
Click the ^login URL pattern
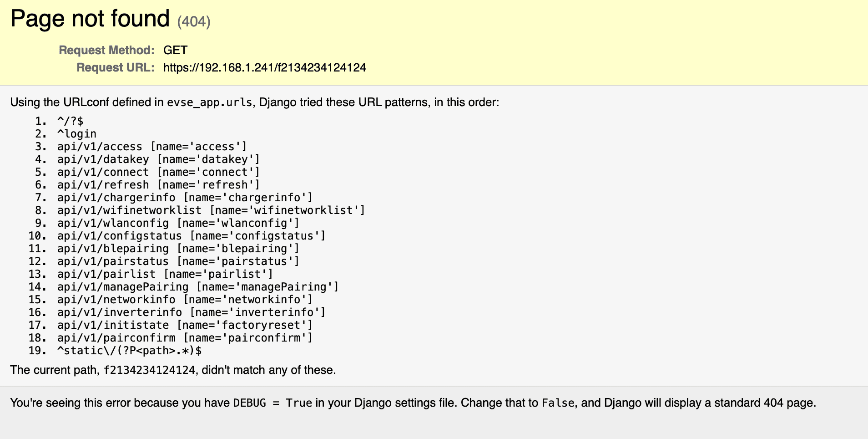pos(76,134)
